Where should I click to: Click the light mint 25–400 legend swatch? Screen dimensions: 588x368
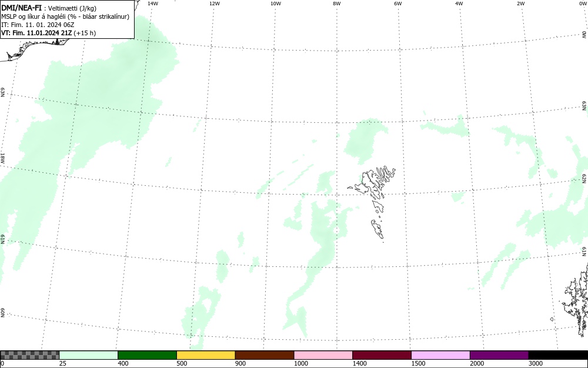click(x=89, y=355)
